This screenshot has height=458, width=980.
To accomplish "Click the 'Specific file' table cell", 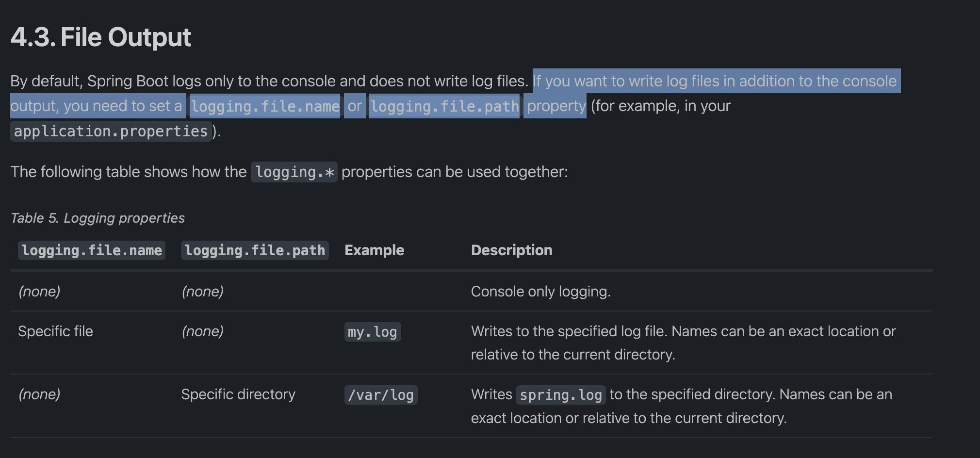I will [x=55, y=331].
